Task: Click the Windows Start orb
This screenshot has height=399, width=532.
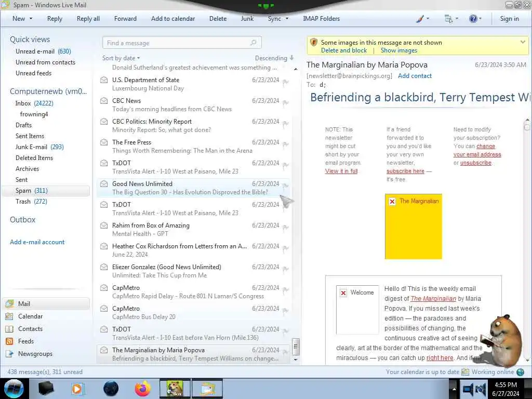Action: [14, 389]
